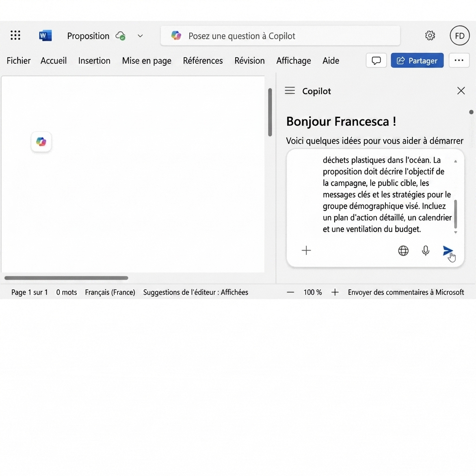Open the settings gear
The width and height of the screenshot is (476, 476).
click(430, 35)
